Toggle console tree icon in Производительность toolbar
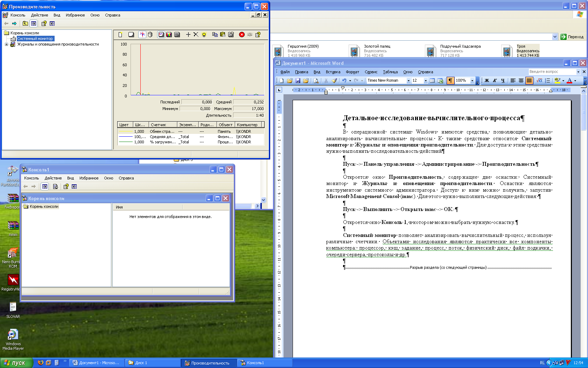 coord(34,23)
